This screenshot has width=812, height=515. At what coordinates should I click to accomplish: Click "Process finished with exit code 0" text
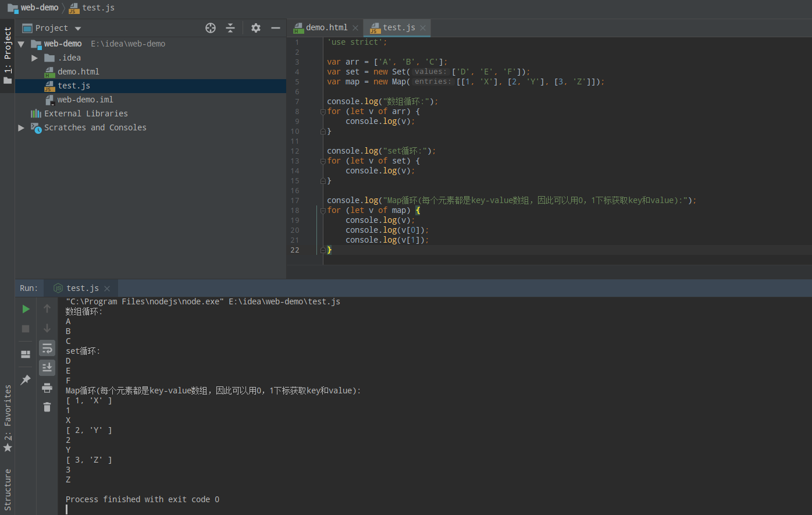[x=143, y=499]
